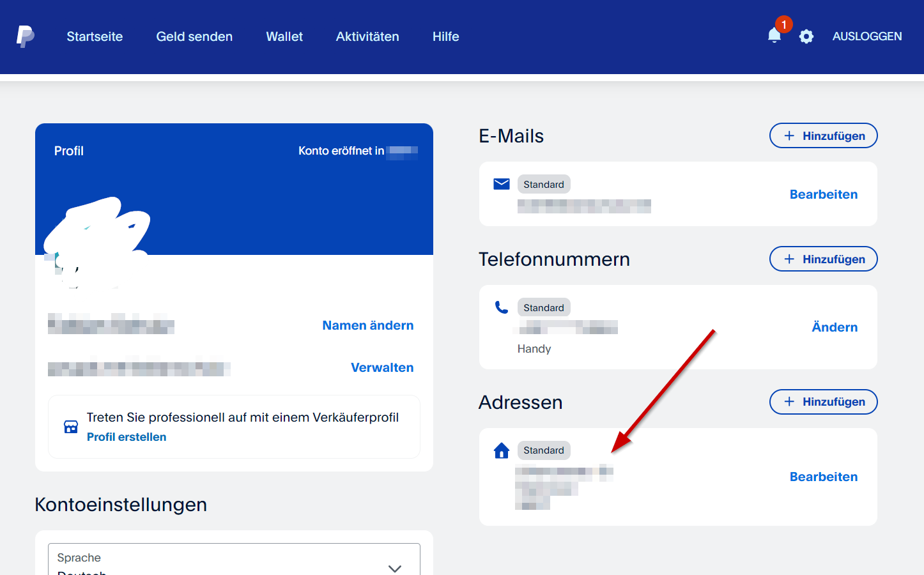The height and width of the screenshot is (575, 924).
Task: Click Bearbeiten for the standard email
Action: tap(824, 194)
